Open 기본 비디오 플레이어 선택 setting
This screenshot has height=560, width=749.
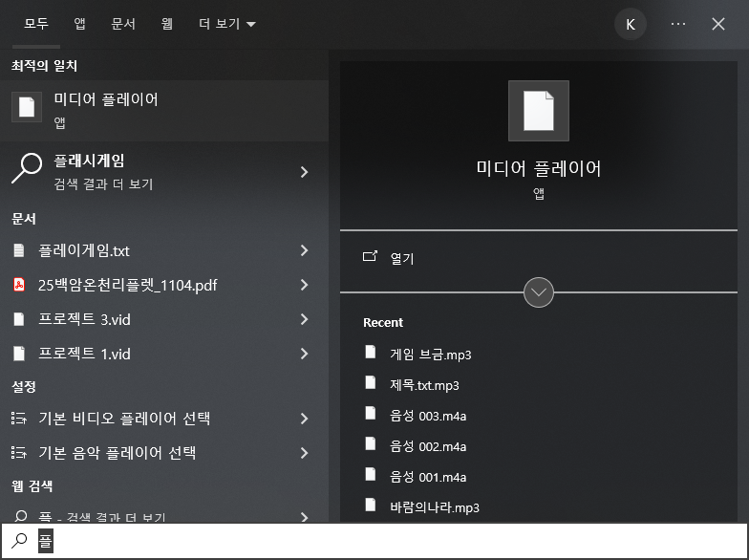164,419
